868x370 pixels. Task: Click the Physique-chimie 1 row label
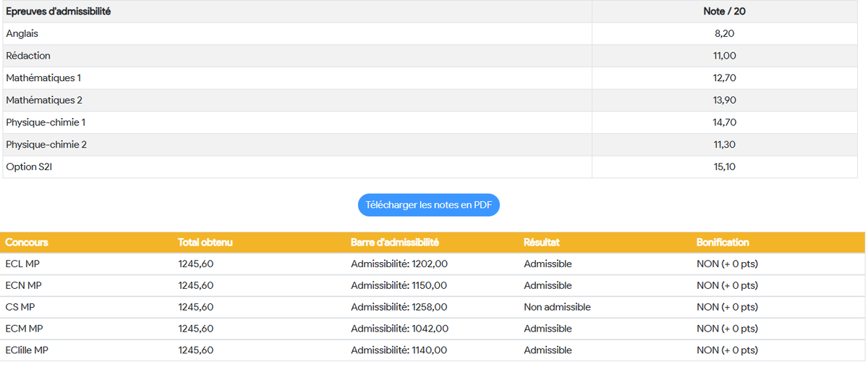tap(46, 122)
